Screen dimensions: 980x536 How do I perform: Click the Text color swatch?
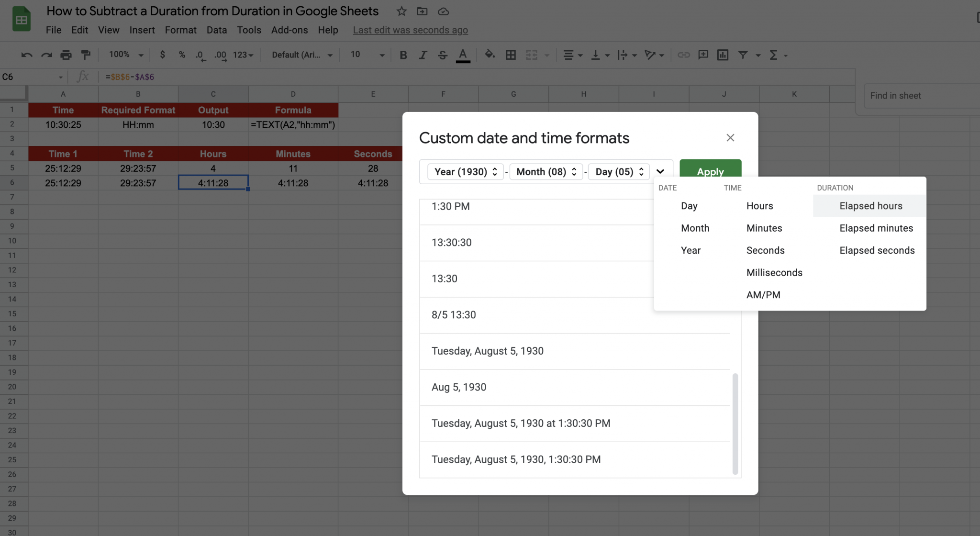tap(462, 55)
